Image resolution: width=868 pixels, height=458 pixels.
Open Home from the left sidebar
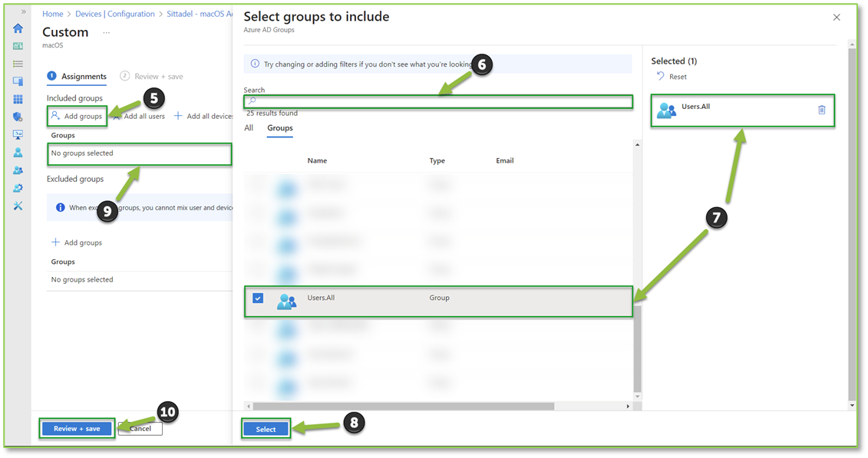coord(17,28)
